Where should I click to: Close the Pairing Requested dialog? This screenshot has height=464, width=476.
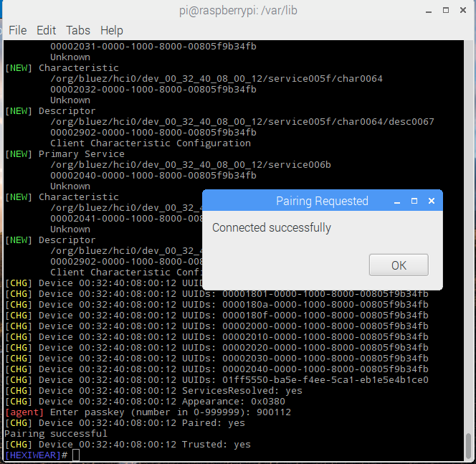pyautogui.click(x=432, y=202)
